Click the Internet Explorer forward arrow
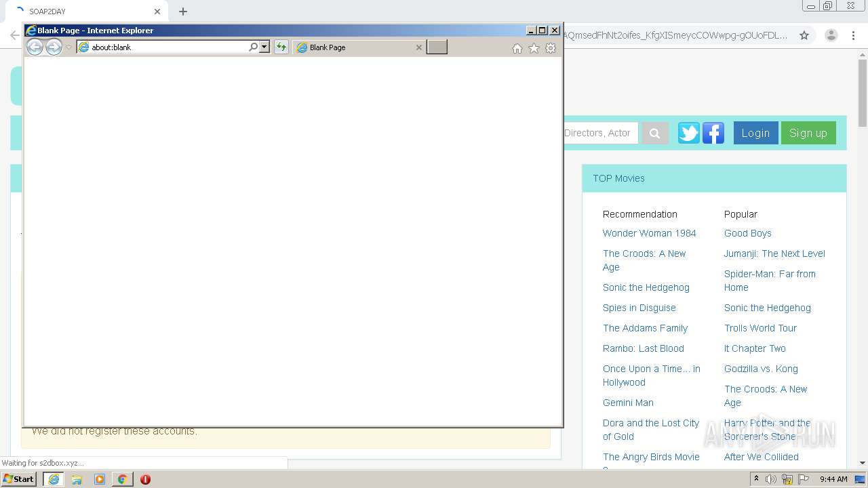The height and width of the screenshot is (488, 868). tap(54, 47)
